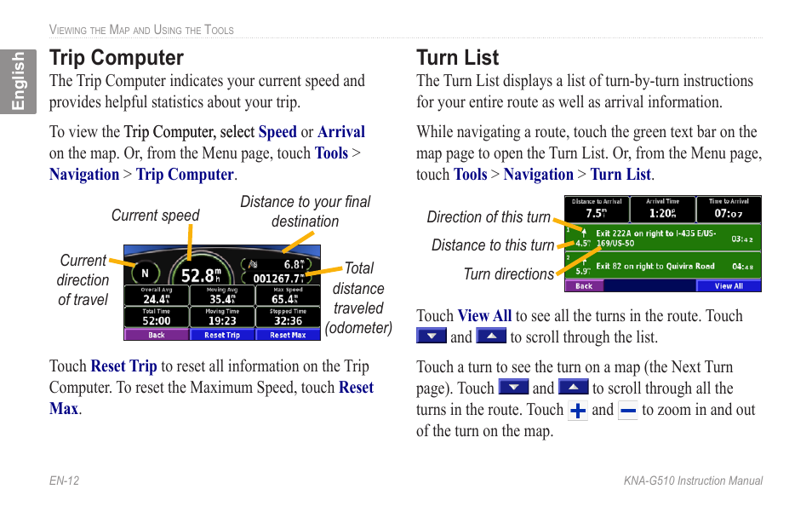
Task: Click the Turn List heading
Action: (x=458, y=58)
